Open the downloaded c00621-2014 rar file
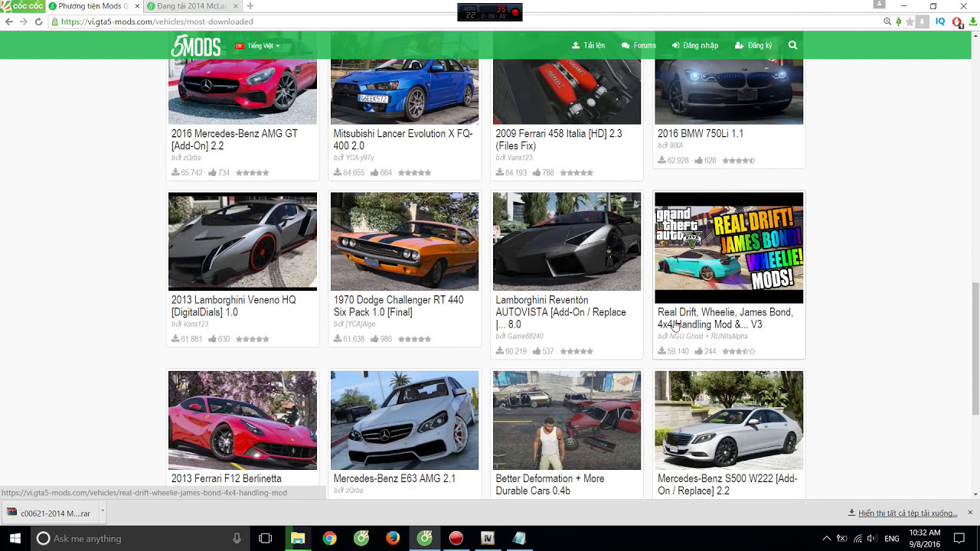Screen dimensions: 980x551 tap(50, 513)
